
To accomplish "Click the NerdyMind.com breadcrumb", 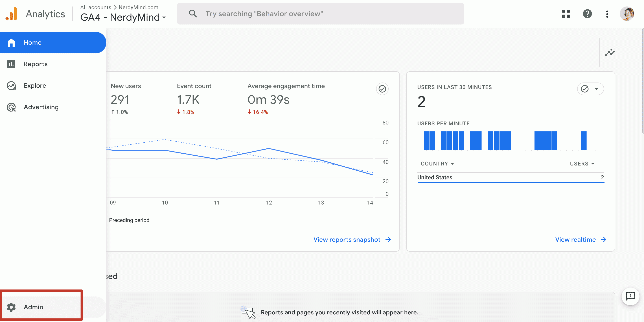I will (x=138, y=7).
